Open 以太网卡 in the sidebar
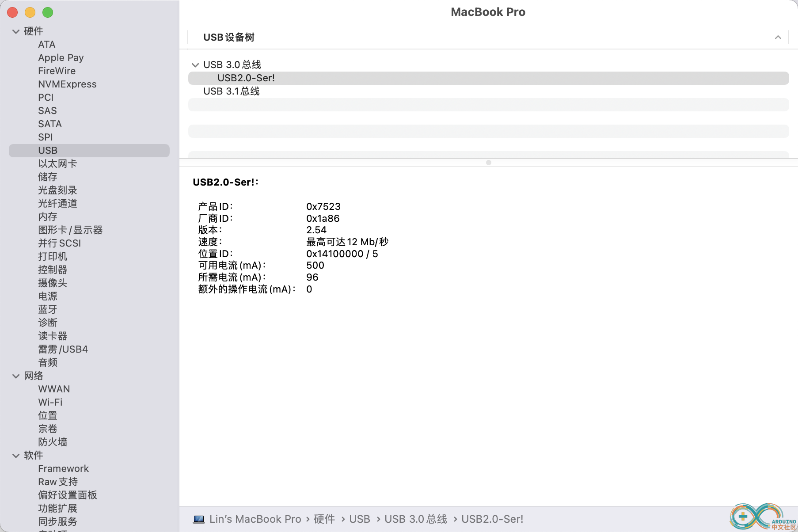Image resolution: width=798 pixels, height=532 pixels. click(57, 164)
